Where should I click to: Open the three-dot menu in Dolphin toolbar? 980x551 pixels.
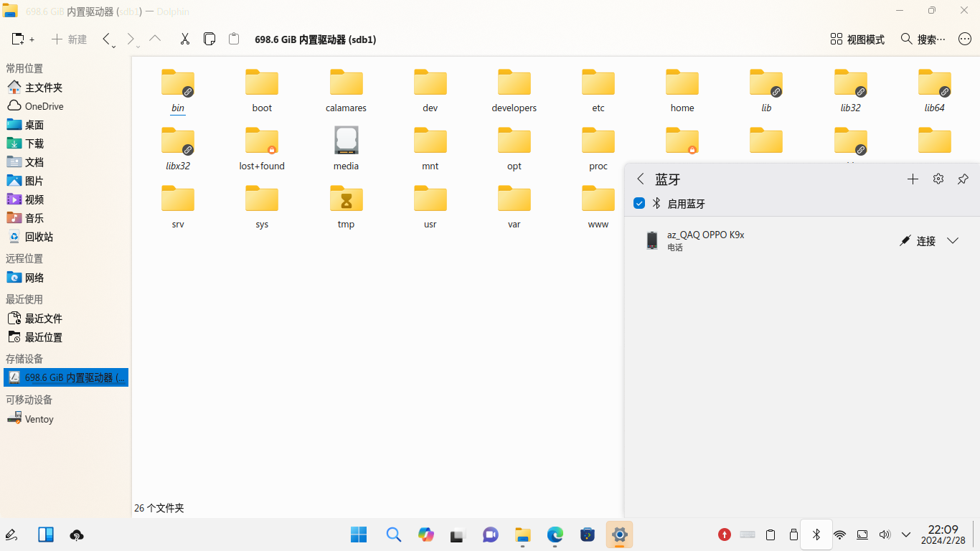click(x=965, y=39)
